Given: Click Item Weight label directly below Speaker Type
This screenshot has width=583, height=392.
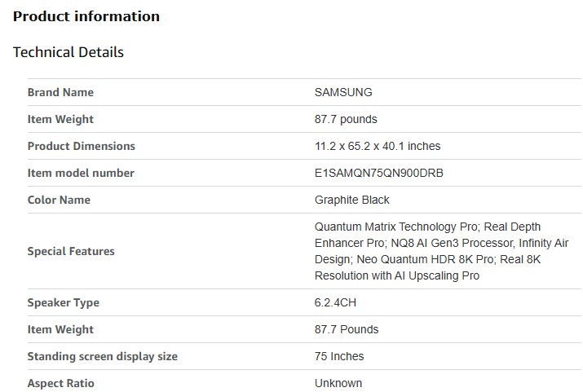Looking at the screenshot, I should click(x=60, y=330).
